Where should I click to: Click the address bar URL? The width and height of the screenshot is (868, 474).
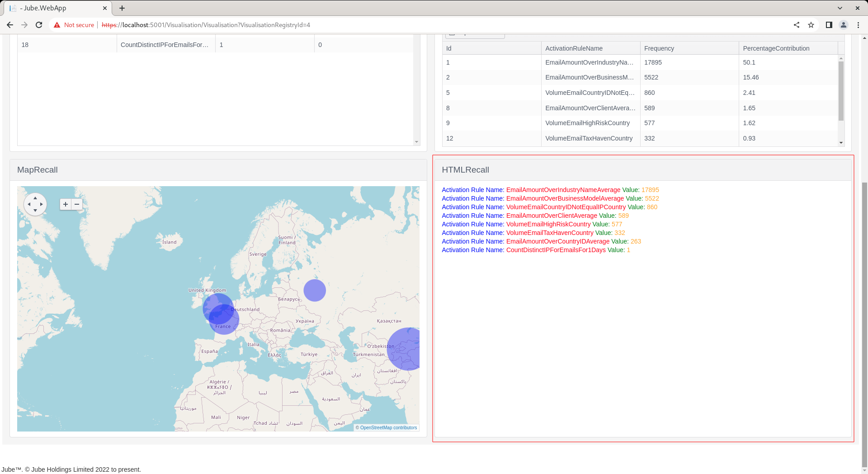[206, 25]
